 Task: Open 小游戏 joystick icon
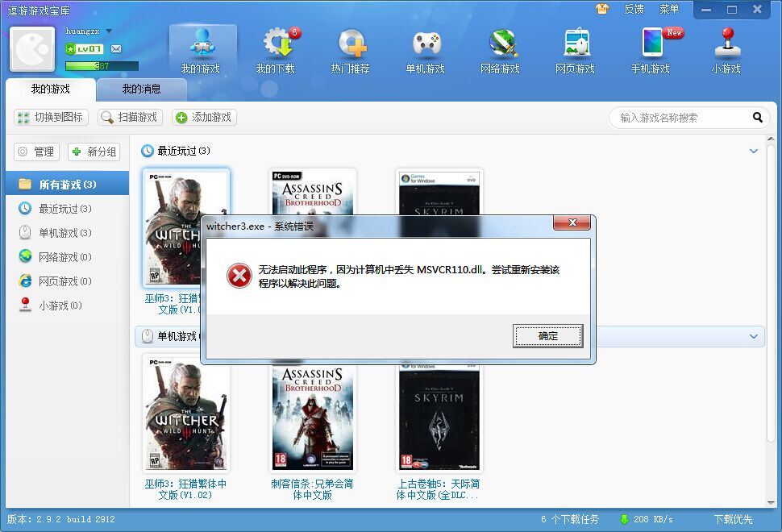(726, 50)
